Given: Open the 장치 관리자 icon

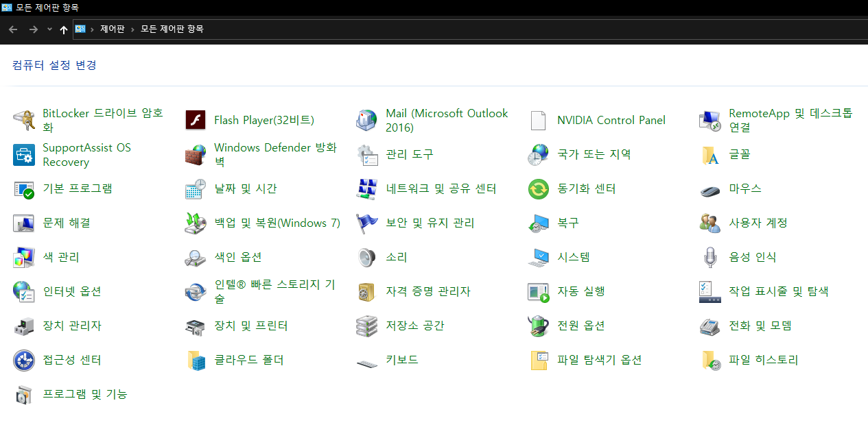Looking at the screenshot, I should (x=24, y=326).
